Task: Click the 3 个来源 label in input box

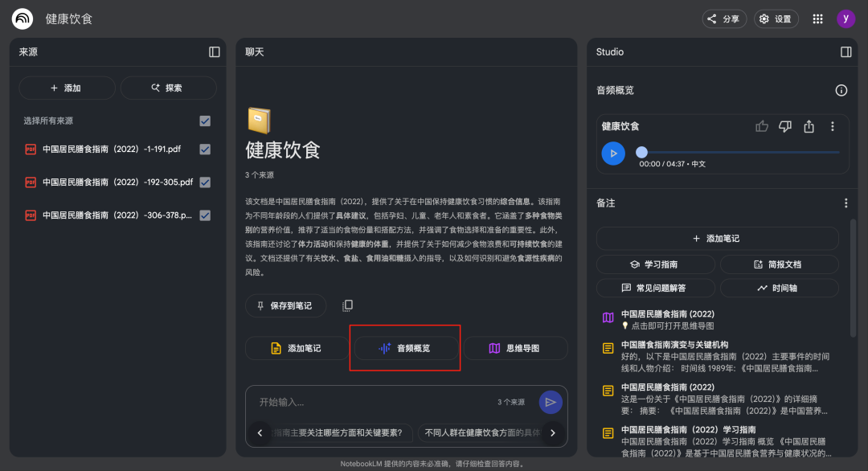Action: tap(511, 403)
